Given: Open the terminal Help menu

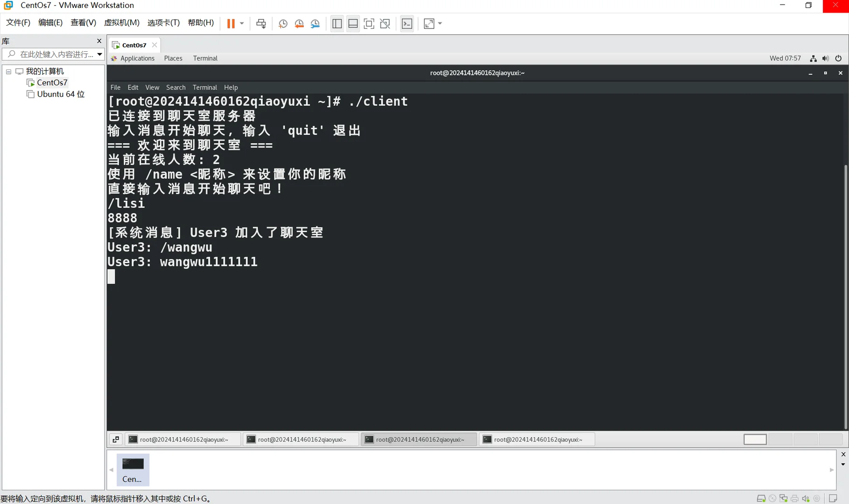Looking at the screenshot, I should [x=231, y=87].
